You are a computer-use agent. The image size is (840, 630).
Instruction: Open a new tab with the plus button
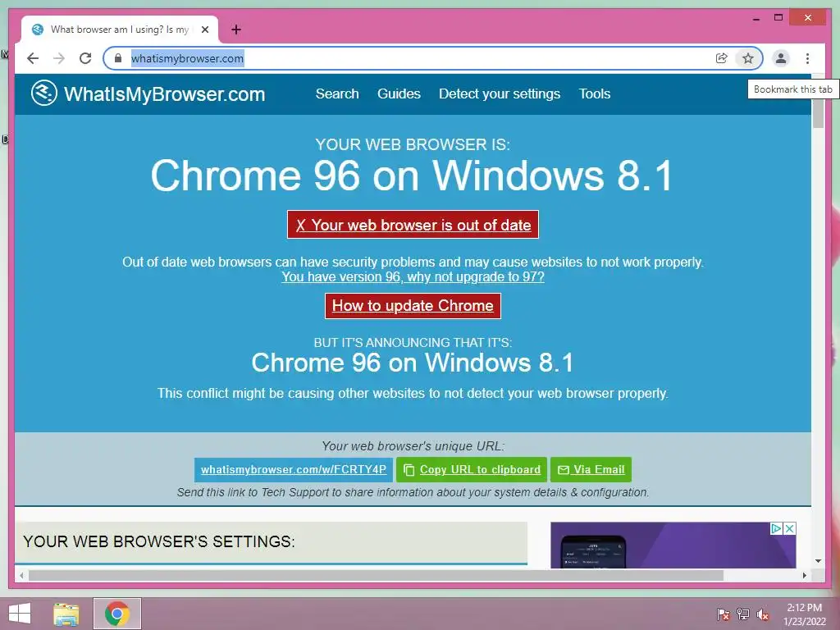click(x=236, y=30)
